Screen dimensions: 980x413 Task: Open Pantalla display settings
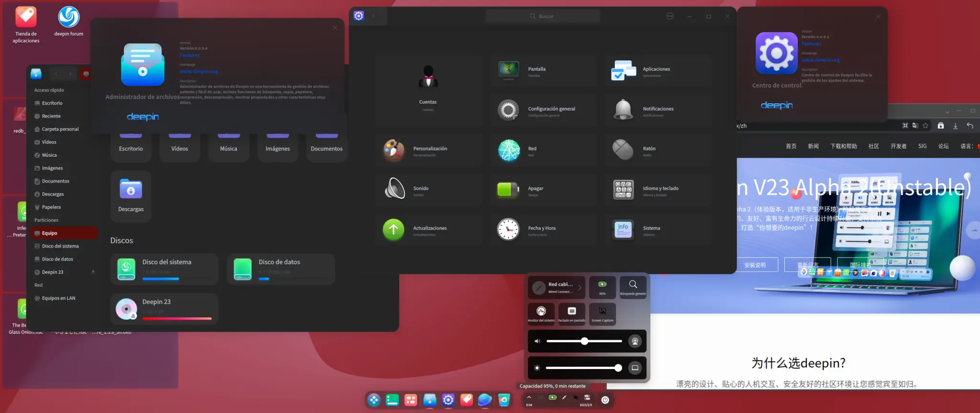click(543, 71)
